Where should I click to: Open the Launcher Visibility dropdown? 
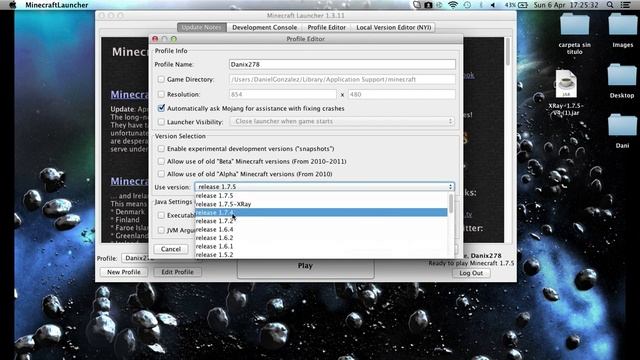[342, 121]
